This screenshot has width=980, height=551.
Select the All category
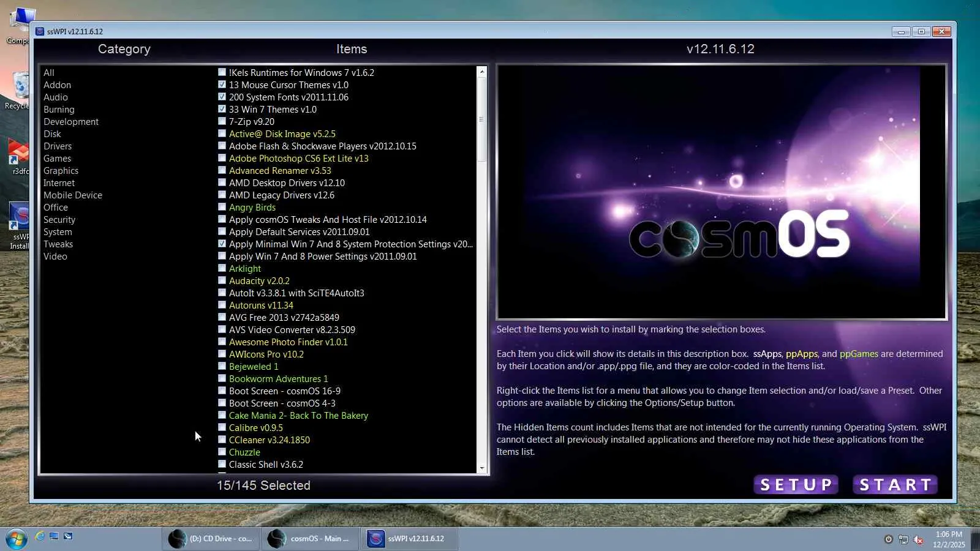49,72
